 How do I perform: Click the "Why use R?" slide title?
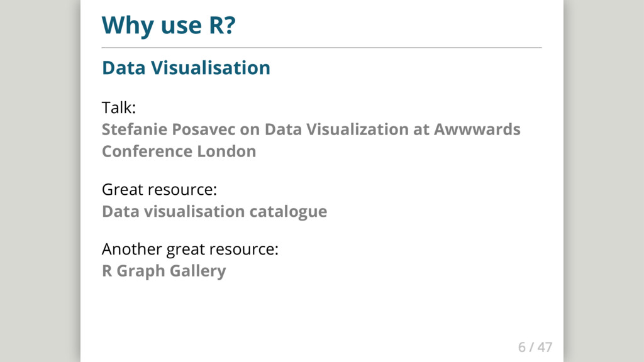pos(169,25)
